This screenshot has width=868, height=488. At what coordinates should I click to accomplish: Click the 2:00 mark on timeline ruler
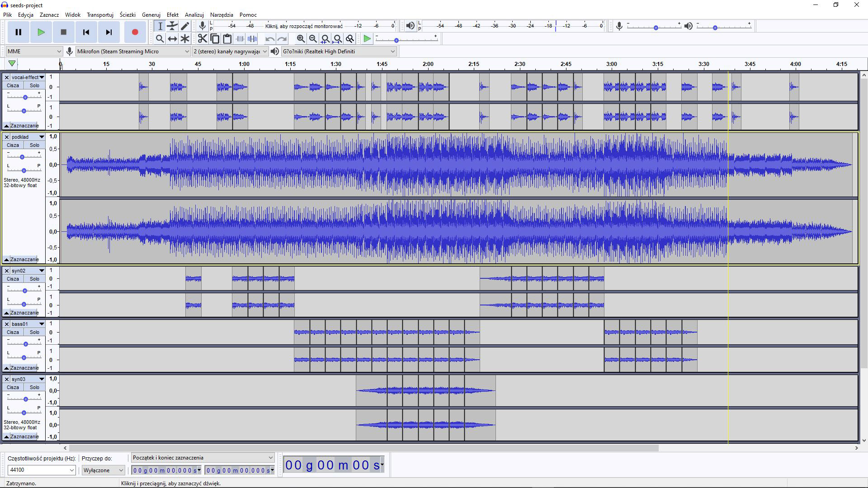point(428,64)
